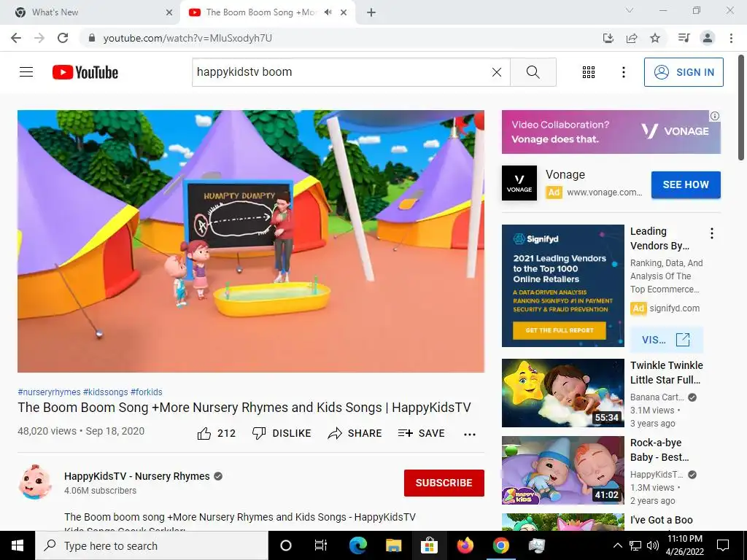The height and width of the screenshot is (560, 747).
Task: Dislike the Boom Boom Song video
Action: [282, 433]
